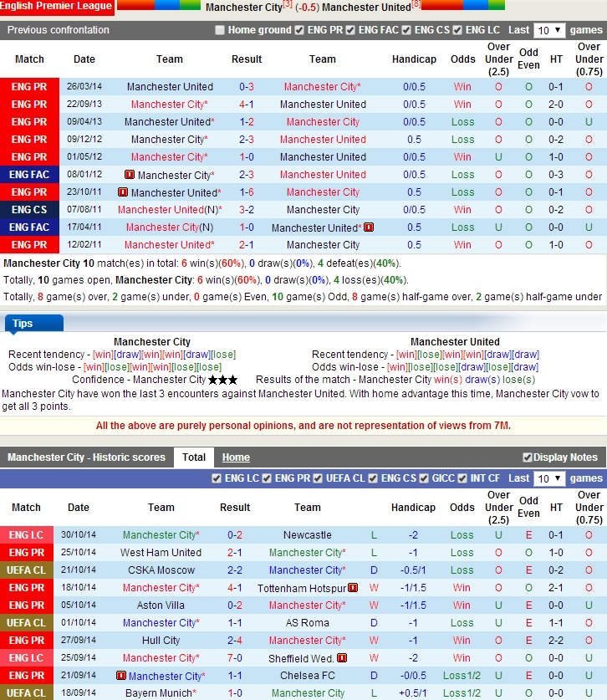Viewport: 607px width, 700px height.
Task: Click the red-blue-green bar left of title
Action: coord(159,5)
